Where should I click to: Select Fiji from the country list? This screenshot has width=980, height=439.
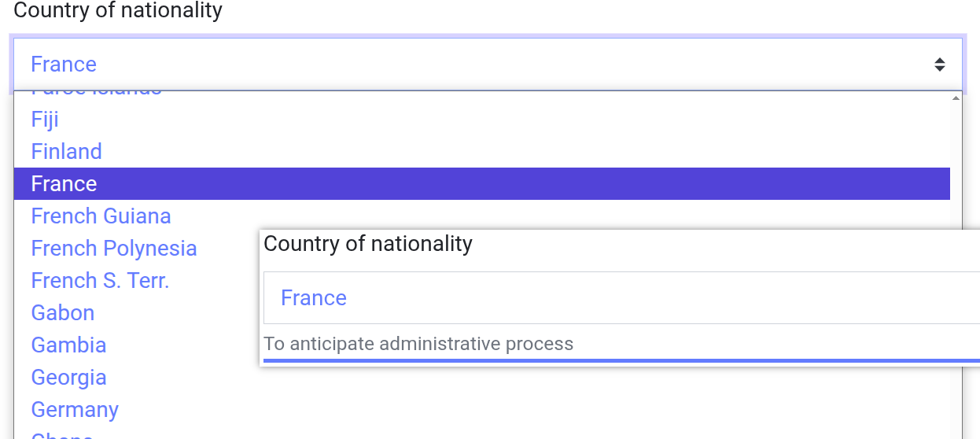pyautogui.click(x=45, y=120)
